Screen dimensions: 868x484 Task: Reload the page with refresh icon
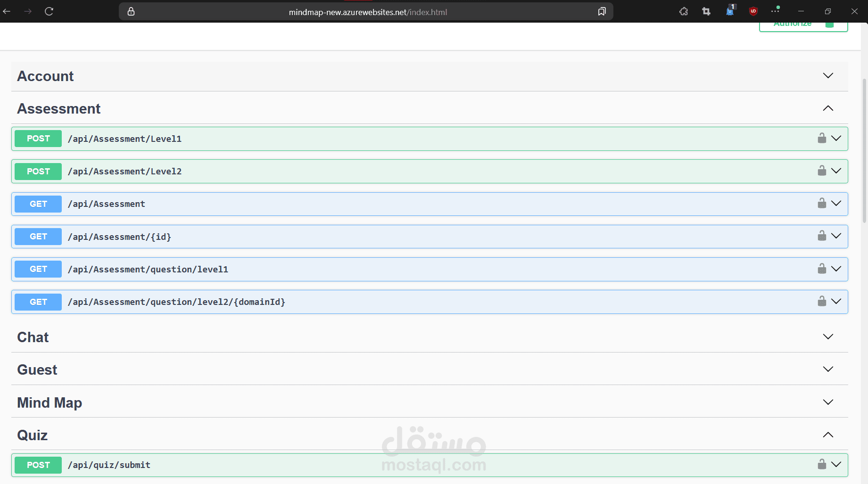click(x=49, y=11)
